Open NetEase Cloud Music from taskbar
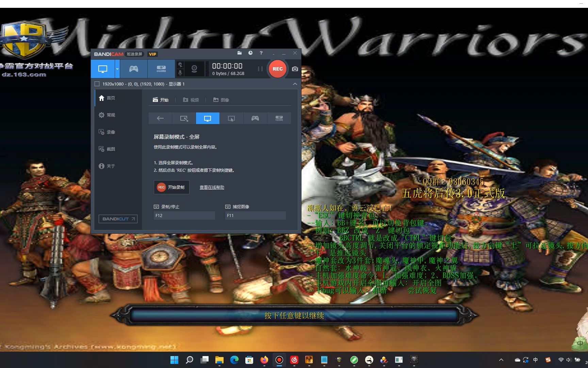 point(294,360)
